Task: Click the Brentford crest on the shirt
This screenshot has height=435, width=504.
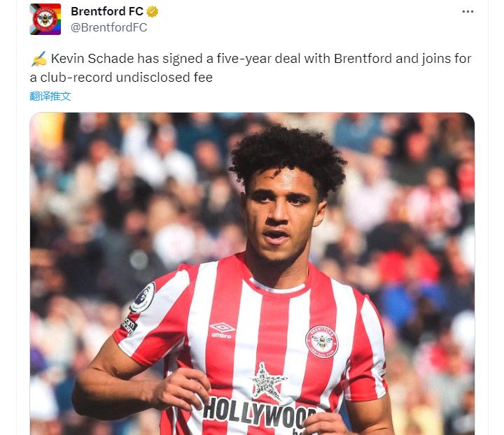Action: coord(321,341)
